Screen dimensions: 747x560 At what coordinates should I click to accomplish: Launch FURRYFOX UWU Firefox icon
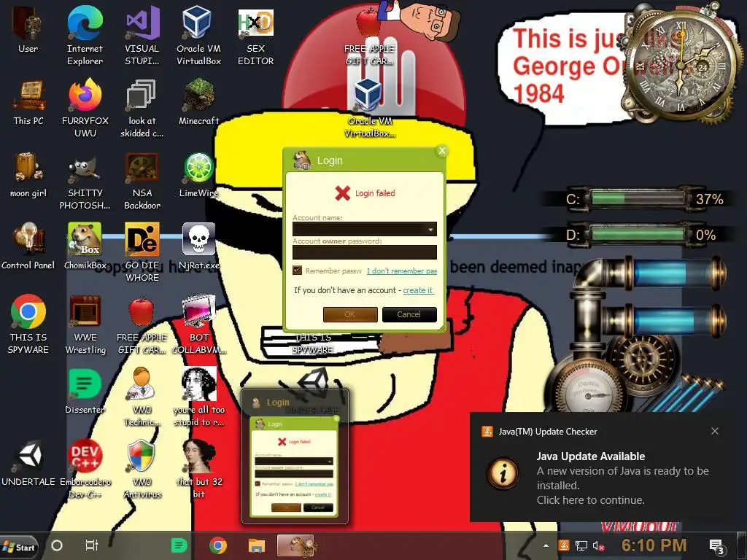85,108
